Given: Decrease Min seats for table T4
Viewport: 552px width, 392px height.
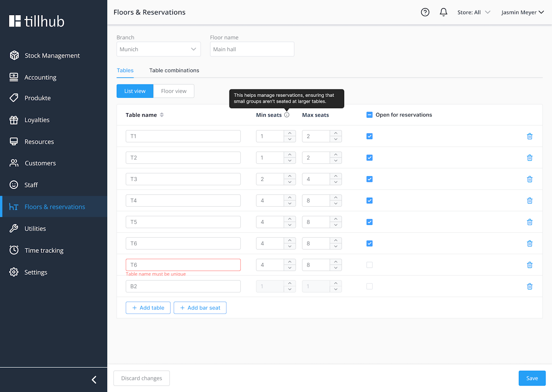Looking at the screenshot, I should click(x=290, y=203).
